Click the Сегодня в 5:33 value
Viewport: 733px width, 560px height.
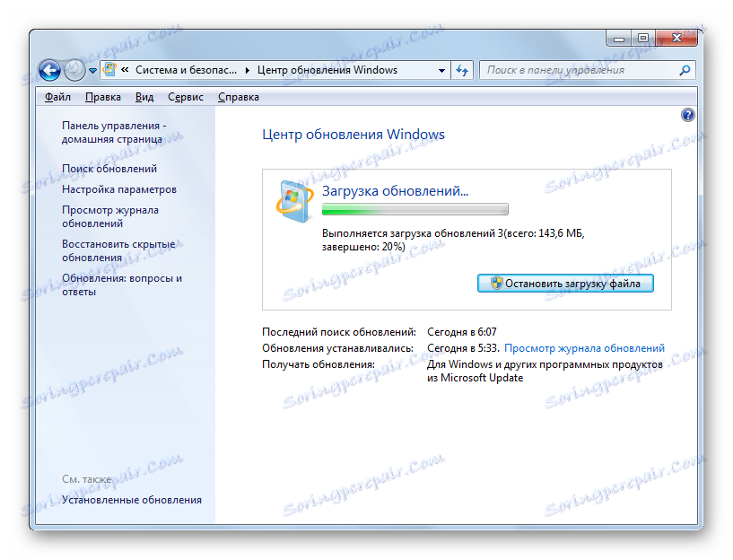tap(463, 348)
